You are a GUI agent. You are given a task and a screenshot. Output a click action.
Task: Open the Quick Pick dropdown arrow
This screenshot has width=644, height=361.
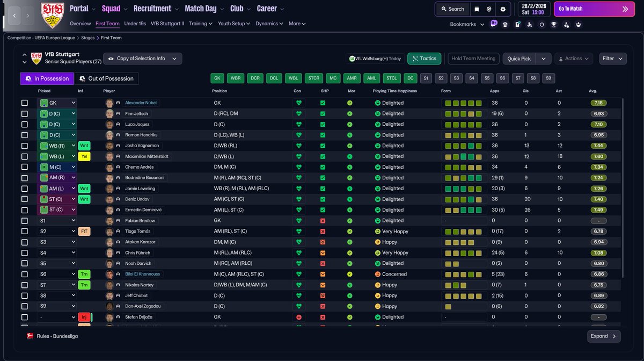[x=544, y=59]
